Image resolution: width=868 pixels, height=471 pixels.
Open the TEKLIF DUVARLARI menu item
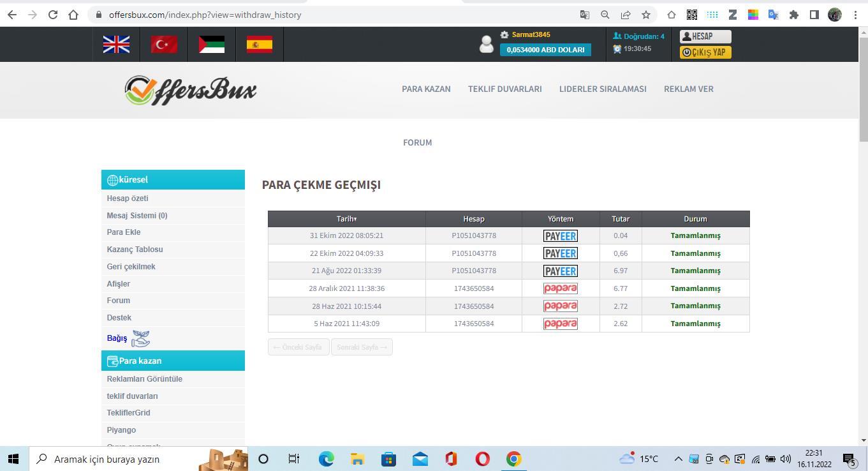[x=504, y=89]
